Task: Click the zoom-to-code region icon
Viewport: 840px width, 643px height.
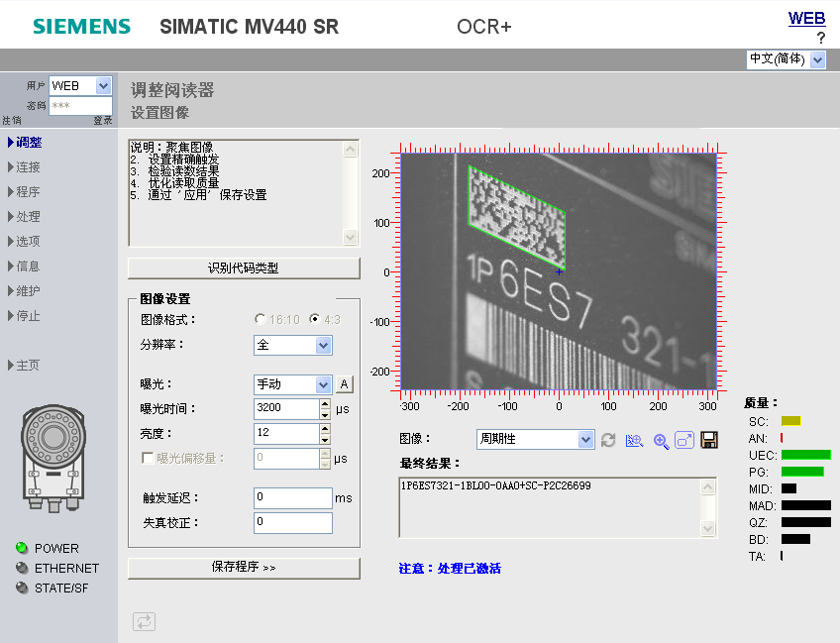Action: [635, 440]
